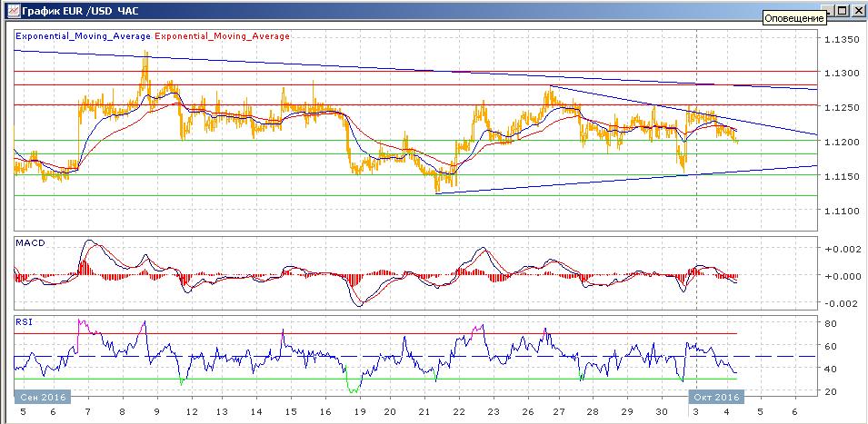
Task: Click the date 12 on time axis
Action: pyautogui.click(x=192, y=412)
